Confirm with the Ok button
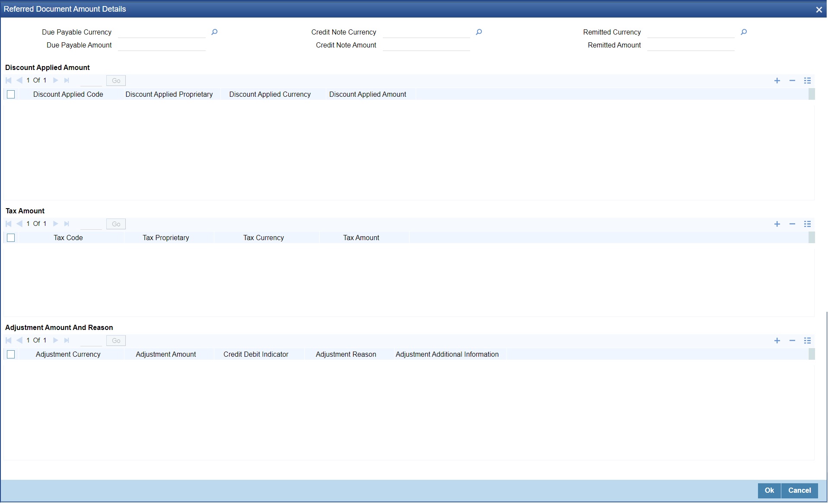Viewport: 828px width, 504px height. point(769,491)
